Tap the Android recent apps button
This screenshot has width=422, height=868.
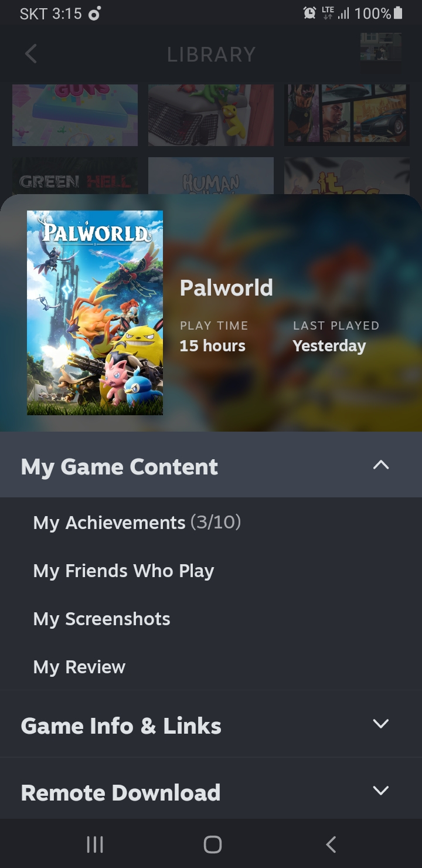coord(95,844)
